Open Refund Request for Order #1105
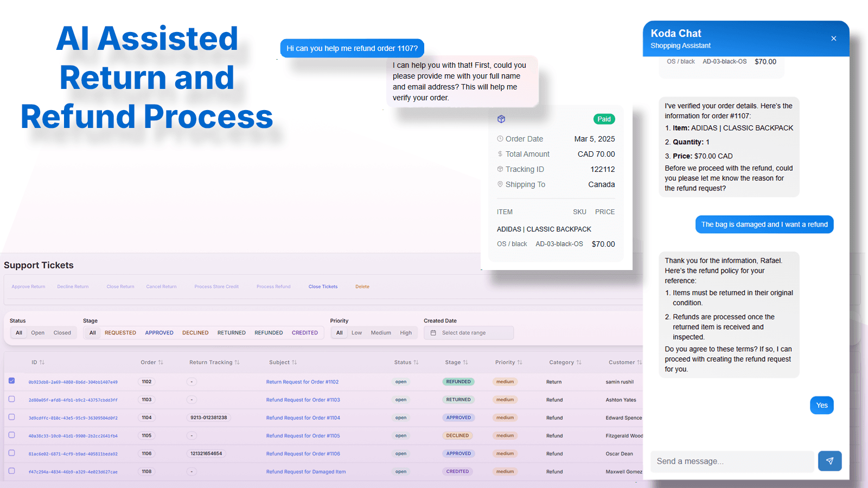 pos(303,436)
